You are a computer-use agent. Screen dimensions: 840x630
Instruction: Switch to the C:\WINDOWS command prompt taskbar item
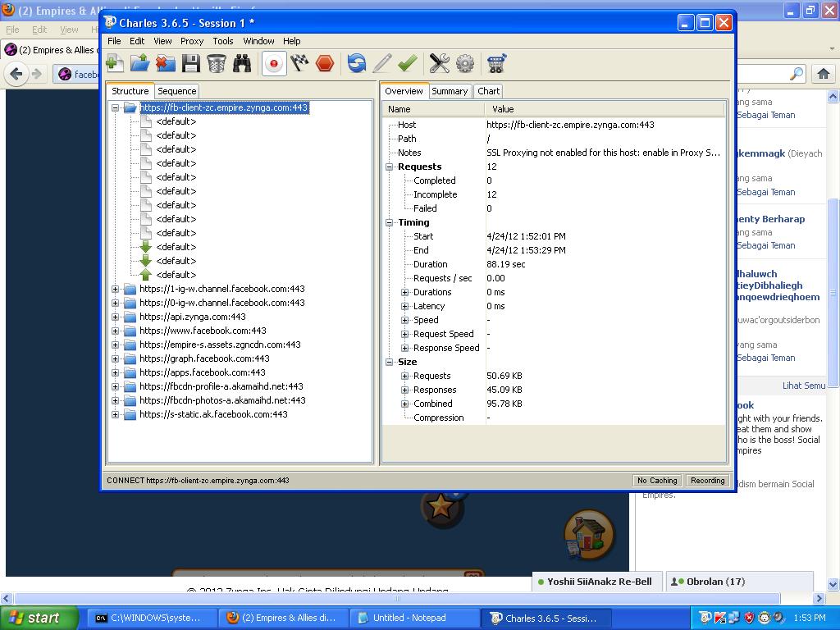[152, 619]
